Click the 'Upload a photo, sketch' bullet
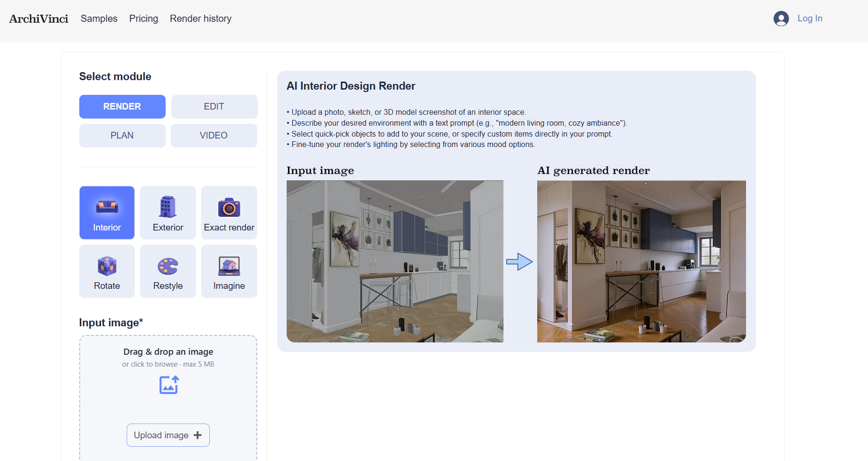 (x=406, y=112)
